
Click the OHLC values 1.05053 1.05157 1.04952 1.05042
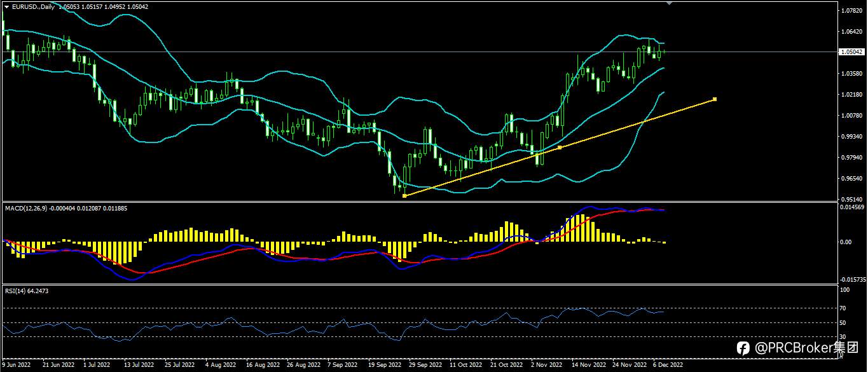pos(103,6)
